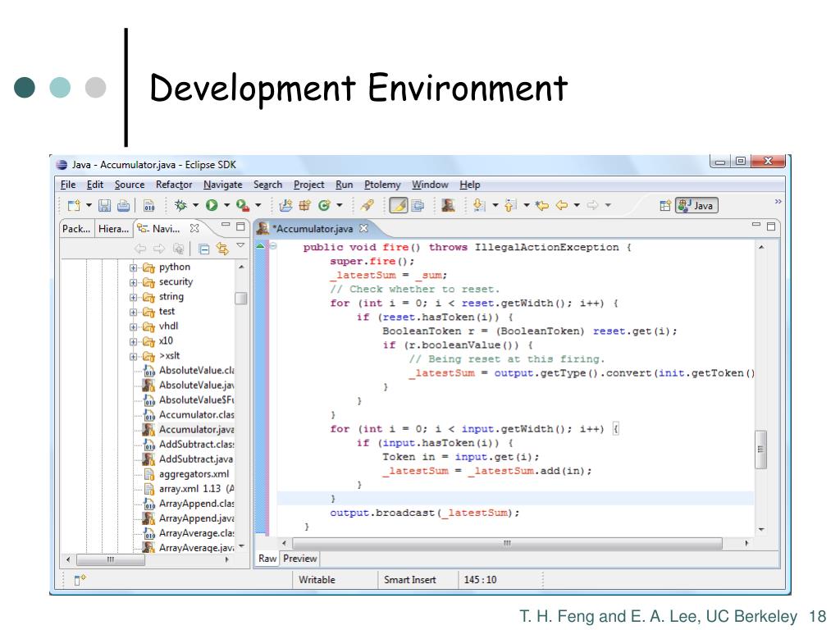Click the New file toolbar icon

(x=74, y=206)
